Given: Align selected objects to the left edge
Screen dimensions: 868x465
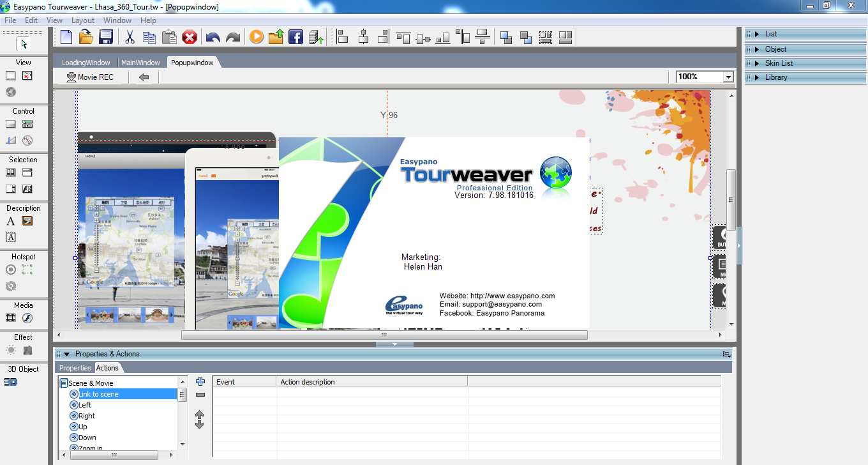Looking at the screenshot, I should pyautogui.click(x=343, y=37).
